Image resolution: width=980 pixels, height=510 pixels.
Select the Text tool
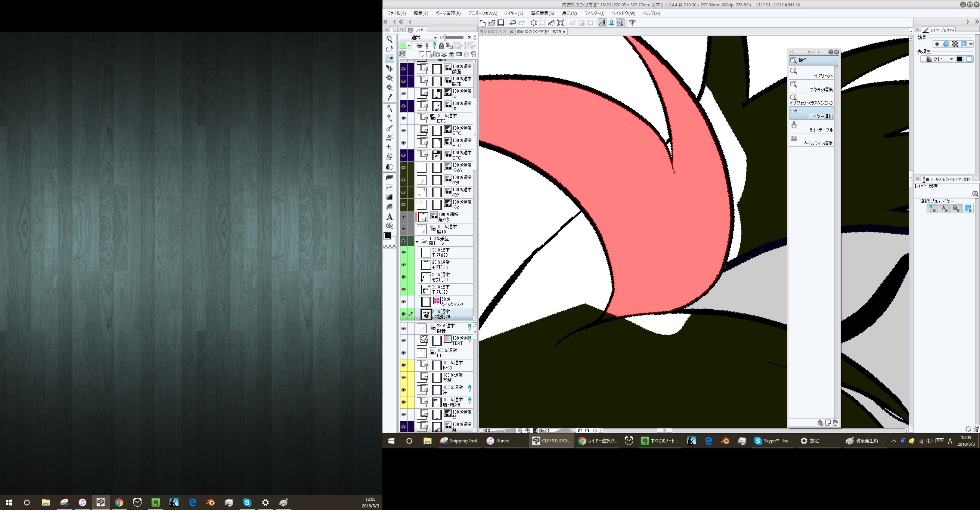(389, 217)
